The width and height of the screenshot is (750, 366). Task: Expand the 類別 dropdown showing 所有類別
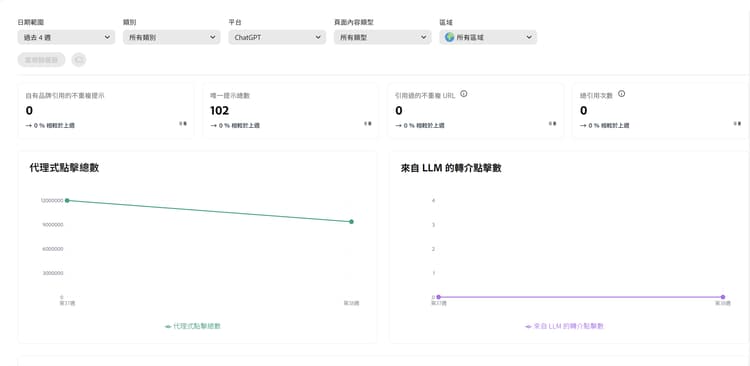[x=172, y=37]
